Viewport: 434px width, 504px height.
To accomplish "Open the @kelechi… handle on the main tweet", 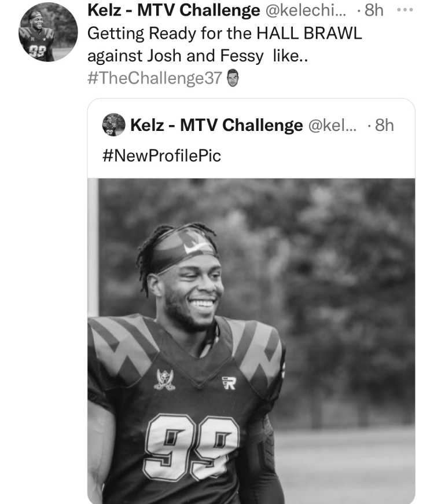I will [x=306, y=10].
